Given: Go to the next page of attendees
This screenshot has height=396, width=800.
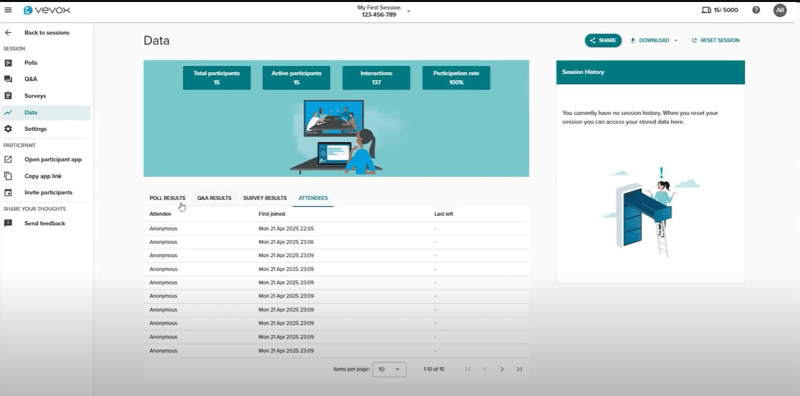Looking at the screenshot, I should pyautogui.click(x=502, y=369).
